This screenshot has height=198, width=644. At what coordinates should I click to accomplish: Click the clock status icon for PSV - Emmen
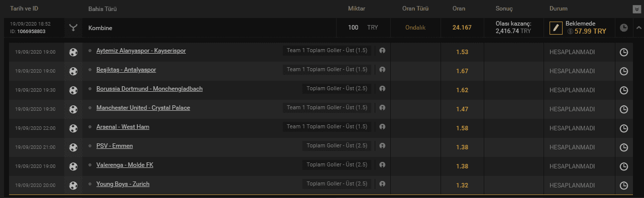[624, 147]
